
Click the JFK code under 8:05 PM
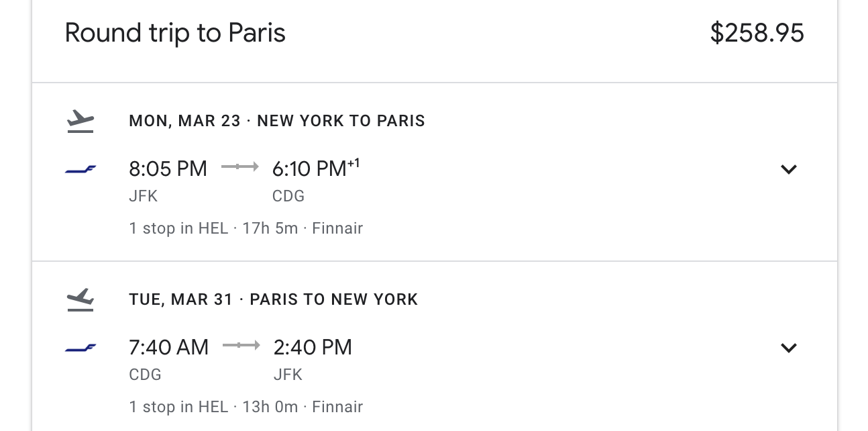tap(143, 196)
